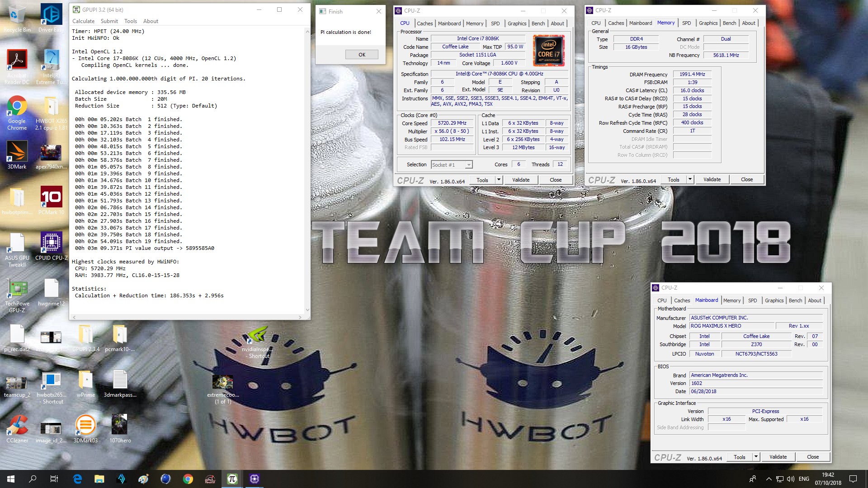Launch nvidiaInspector shortcut
This screenshot has height=488, width=868.
257,342
